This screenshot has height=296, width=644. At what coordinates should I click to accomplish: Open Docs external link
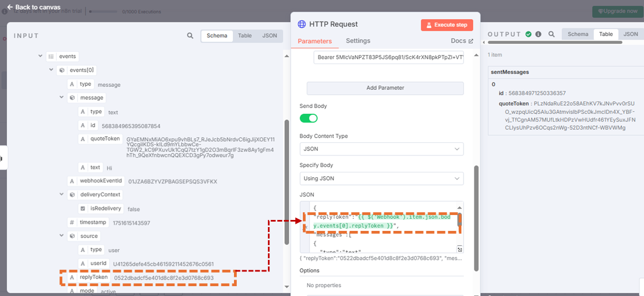tap(462, 41)
